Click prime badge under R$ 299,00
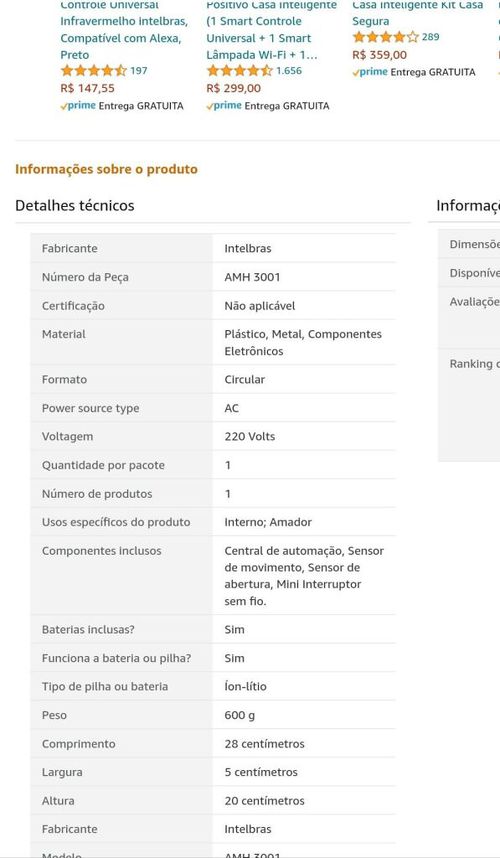 pos(224,106)
